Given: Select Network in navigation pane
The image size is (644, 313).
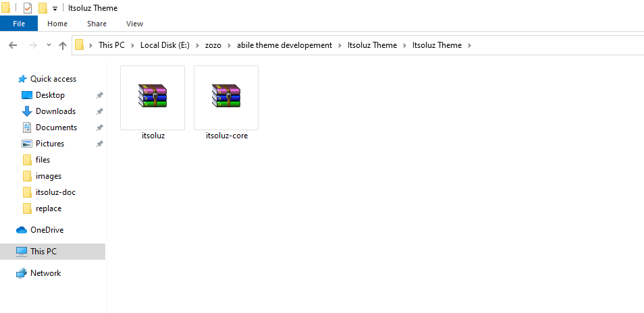Looking at the screenshot, I should (45, 273).
